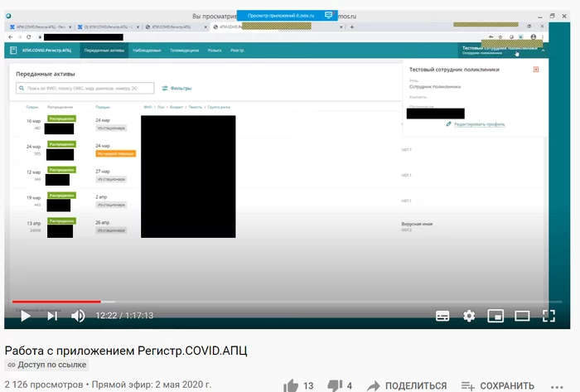The image size is (580, 392).
Task: Sort by the Передан column header
Action: click(103, 107)
